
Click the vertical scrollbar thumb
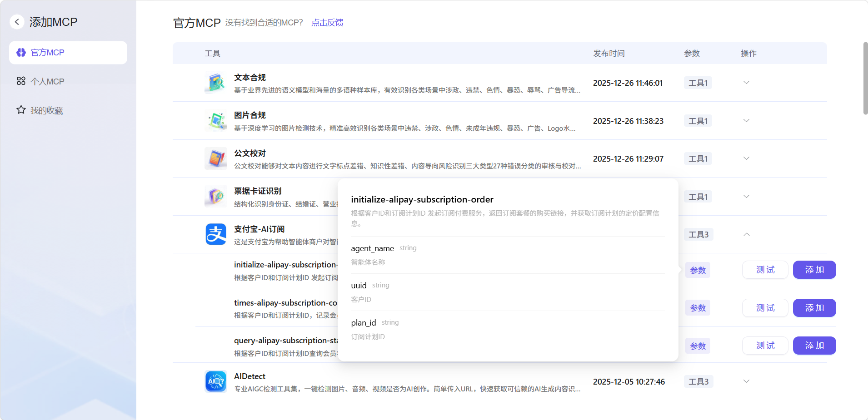coord(865,78)
